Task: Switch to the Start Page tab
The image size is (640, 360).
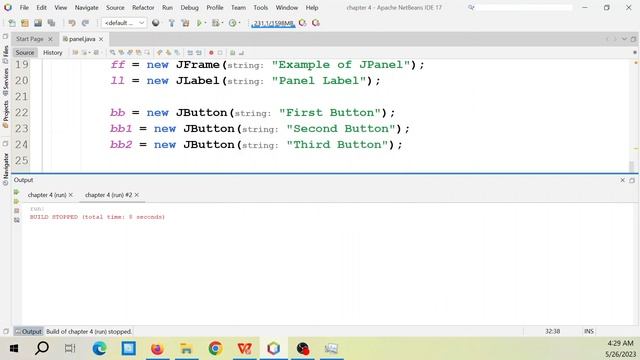Action: coord(29,39)
